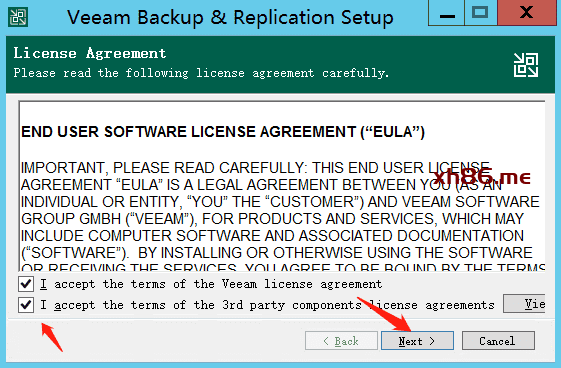
Task: Click the 'License Agreement' header title
Action: 90,53
